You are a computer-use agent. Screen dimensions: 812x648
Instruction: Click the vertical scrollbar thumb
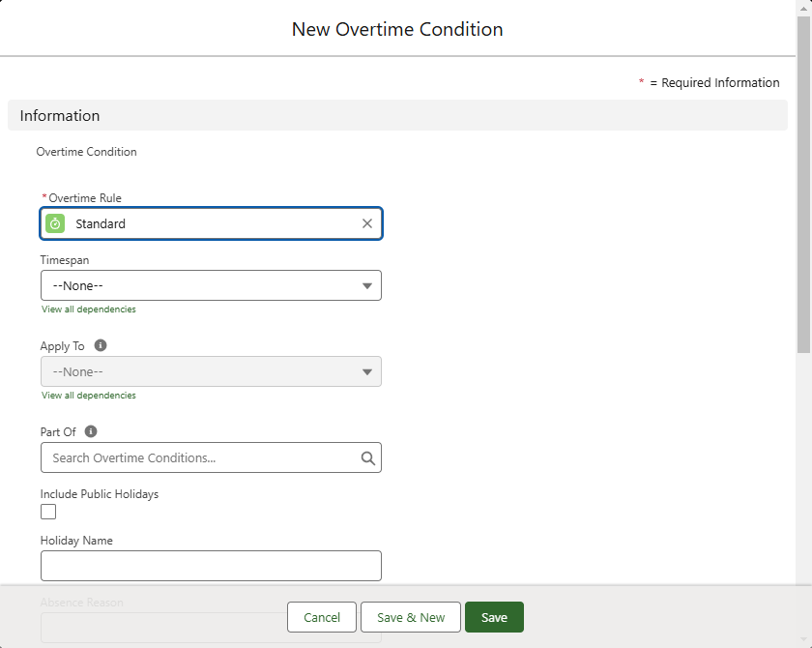click(x=803, y=184)
